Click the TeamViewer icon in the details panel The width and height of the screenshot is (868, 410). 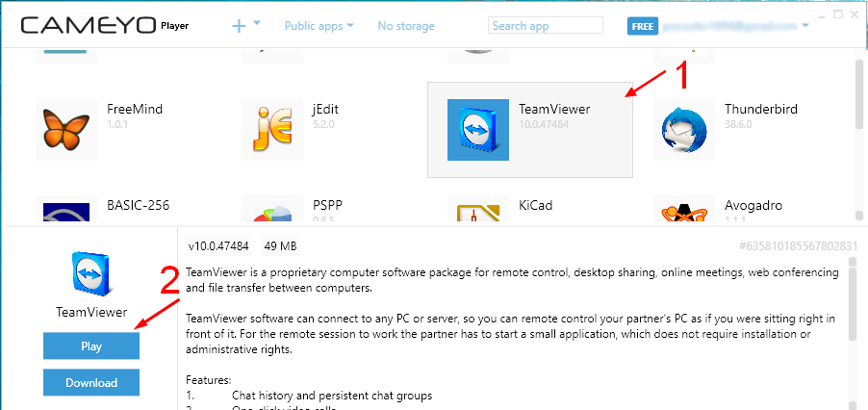pos(91,272)
